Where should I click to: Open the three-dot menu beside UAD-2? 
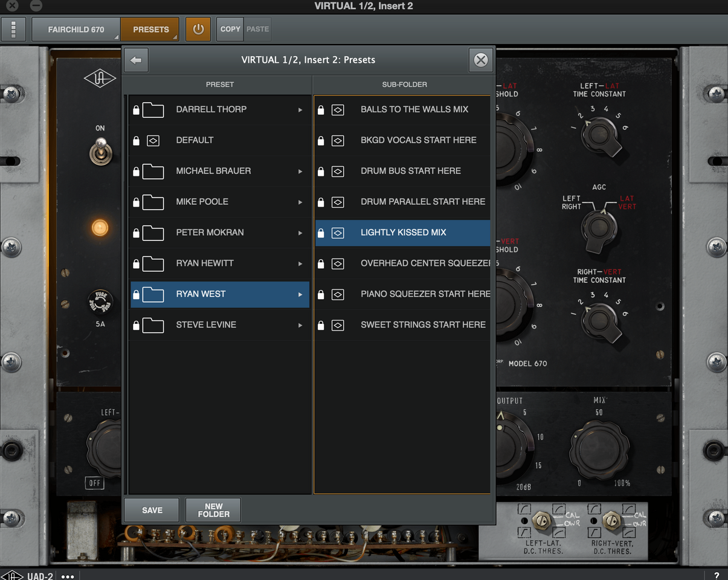tap(68, 576)
